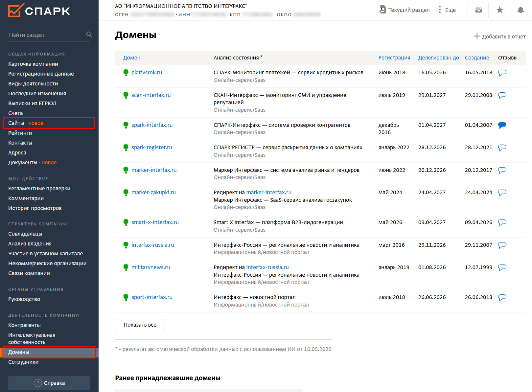This screenshot has height=392, width=532.
Task: Click the search magnifier in sidebar
Action: [x=89, y=35]
